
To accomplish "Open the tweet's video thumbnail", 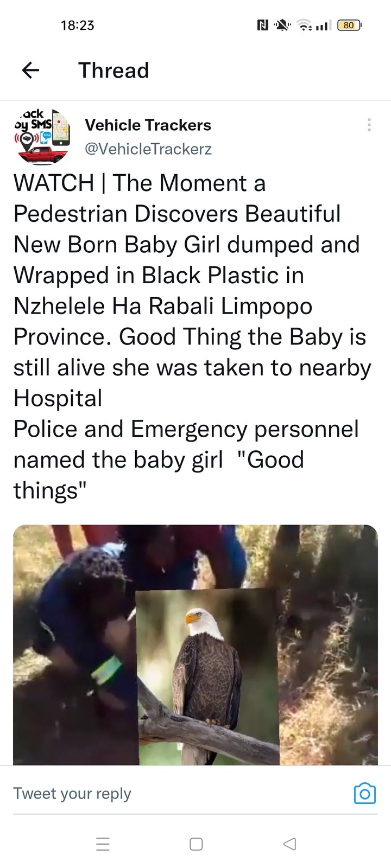I will 195,645.
